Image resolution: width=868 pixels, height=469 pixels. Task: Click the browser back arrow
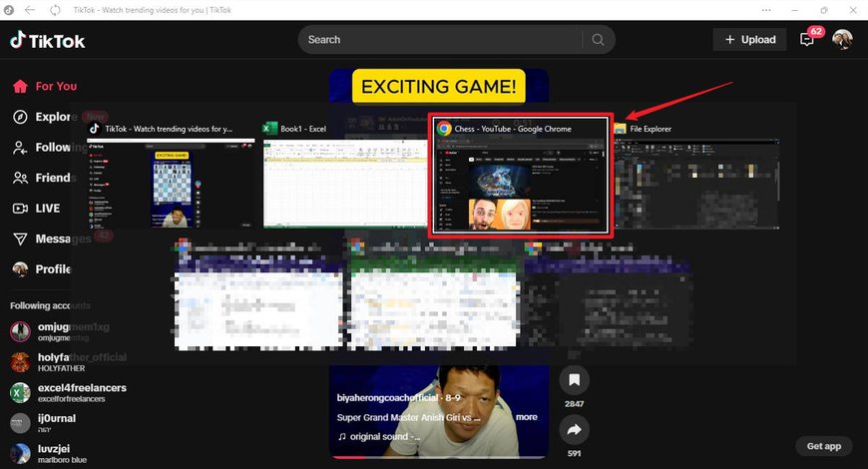tap(30, 10)
